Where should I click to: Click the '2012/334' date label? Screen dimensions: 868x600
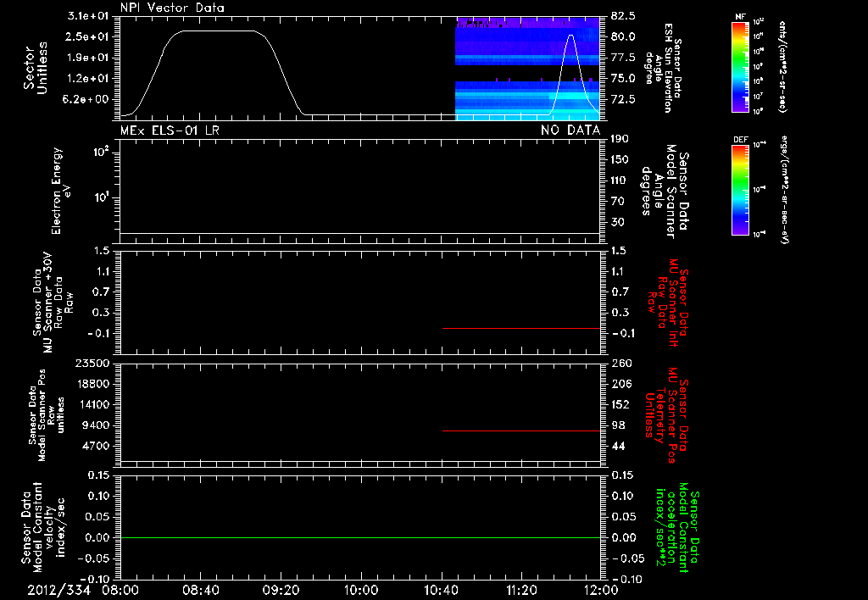(58, 590)
